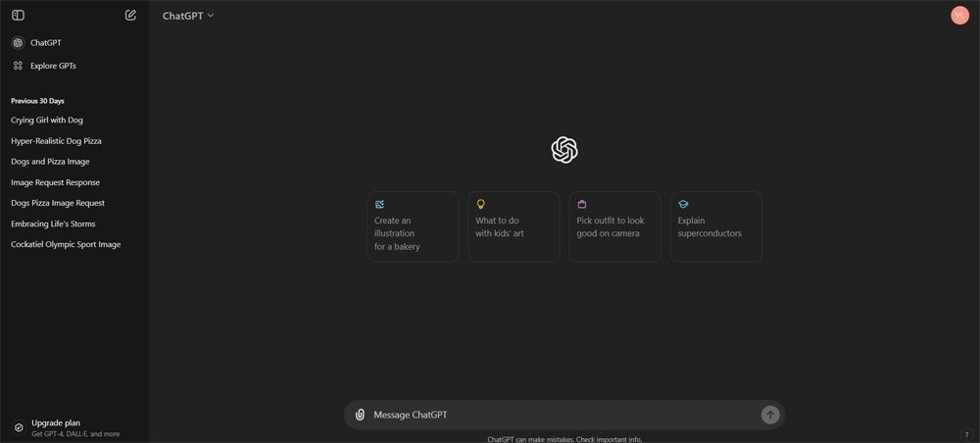The image size is (980, 443).
Task: Click the Upgrade plan sparkle icon
Action: 18,427
